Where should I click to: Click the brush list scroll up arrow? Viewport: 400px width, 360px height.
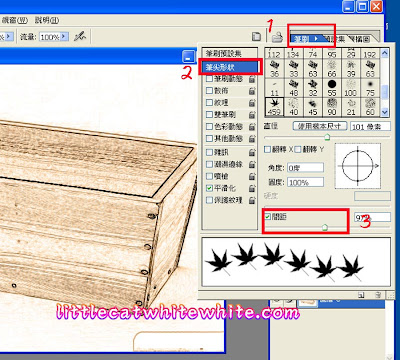coord(385,53)
